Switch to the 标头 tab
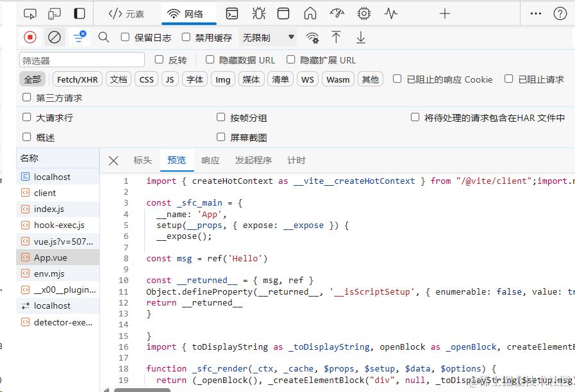The width and height of the screenshot is (575, 392). [143, 160]
